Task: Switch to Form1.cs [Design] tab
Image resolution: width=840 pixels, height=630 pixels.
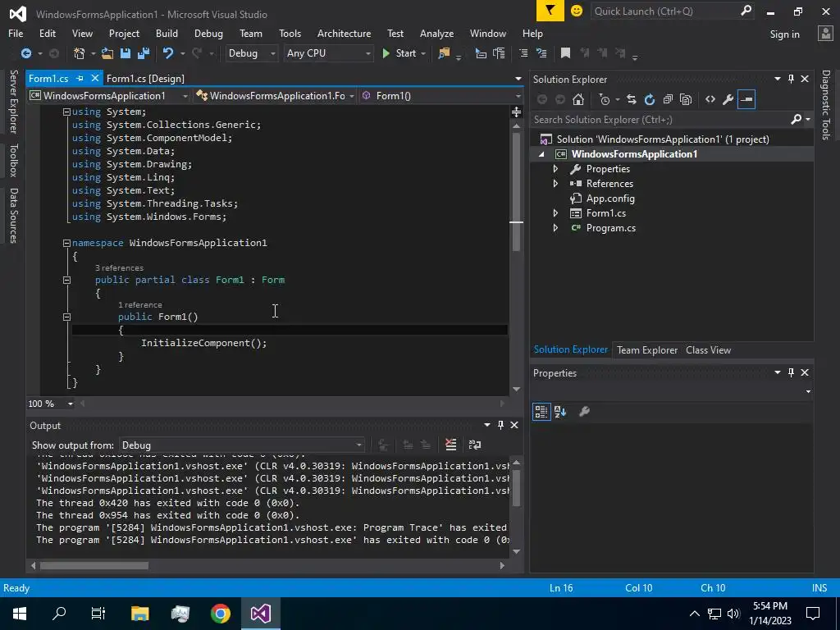Action: 145,78
